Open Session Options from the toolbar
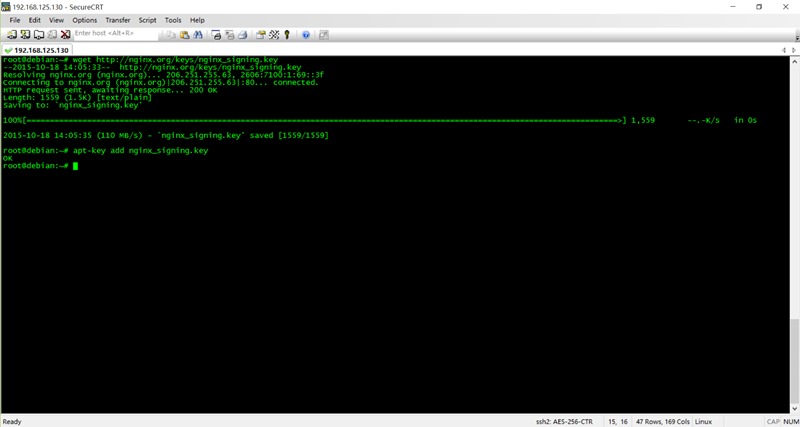Screen dimensions: 800x427 coord(261,35)
